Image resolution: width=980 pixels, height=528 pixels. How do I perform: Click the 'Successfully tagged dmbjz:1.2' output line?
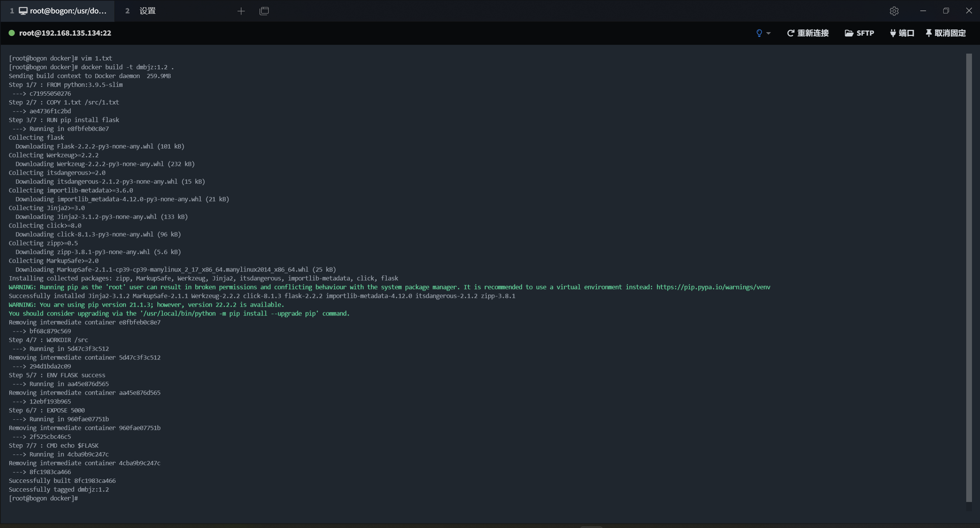click(59, 489)
